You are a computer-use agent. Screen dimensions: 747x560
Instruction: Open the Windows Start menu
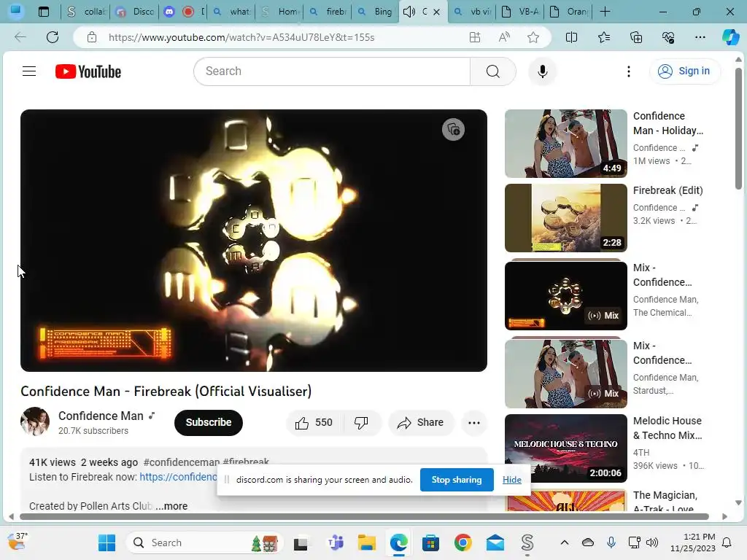coord(107,542)
